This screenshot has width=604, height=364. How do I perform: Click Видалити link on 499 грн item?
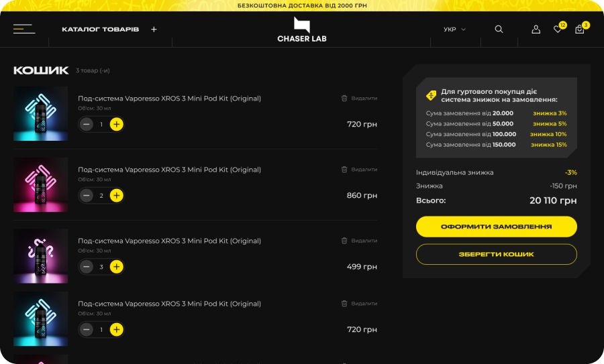[x=364, y=241]
